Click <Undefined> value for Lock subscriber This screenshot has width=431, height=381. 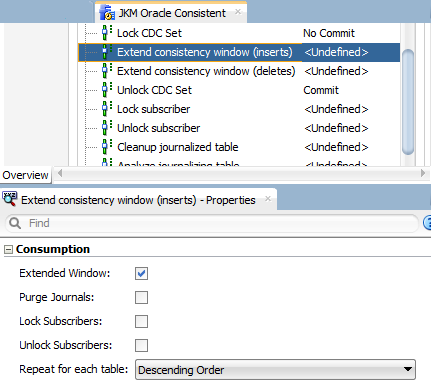click(336, 109)
